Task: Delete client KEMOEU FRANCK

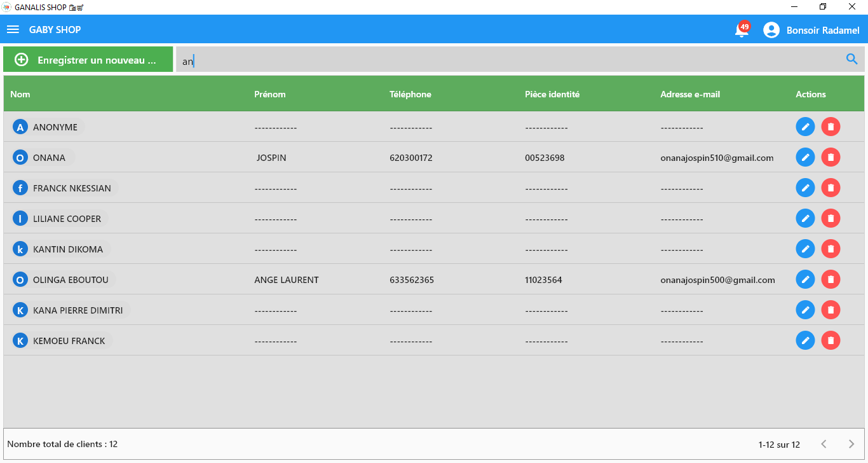Action: click(x=831, y=340)
